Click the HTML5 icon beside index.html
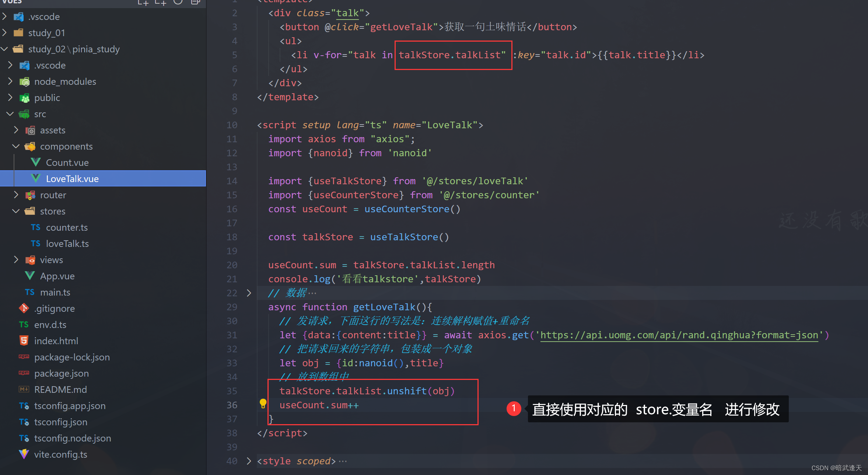Image resolution: width=868 pixels, height=475 pixels. [x=24, y=341]
